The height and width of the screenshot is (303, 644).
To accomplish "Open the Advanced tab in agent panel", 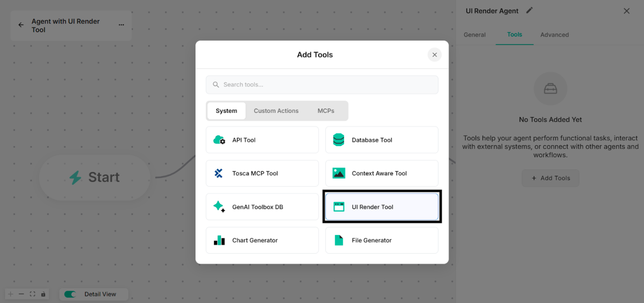I will [554, 35].
